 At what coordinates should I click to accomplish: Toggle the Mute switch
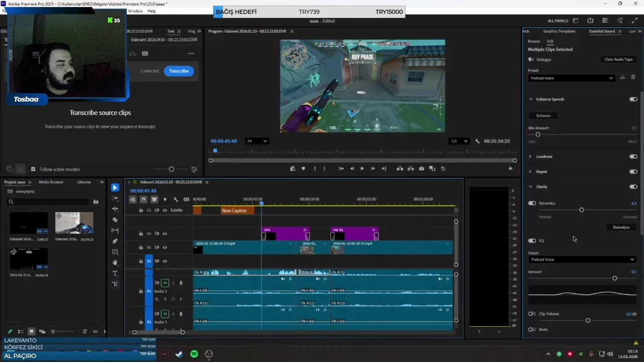click(531, 329)
